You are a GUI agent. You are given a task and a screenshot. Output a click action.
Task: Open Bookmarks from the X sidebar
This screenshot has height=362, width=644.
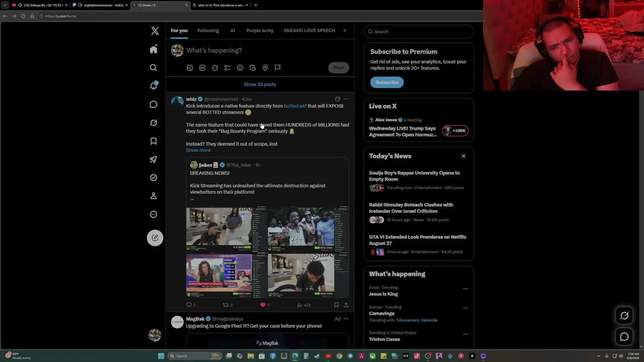click(x=153, y=141)
